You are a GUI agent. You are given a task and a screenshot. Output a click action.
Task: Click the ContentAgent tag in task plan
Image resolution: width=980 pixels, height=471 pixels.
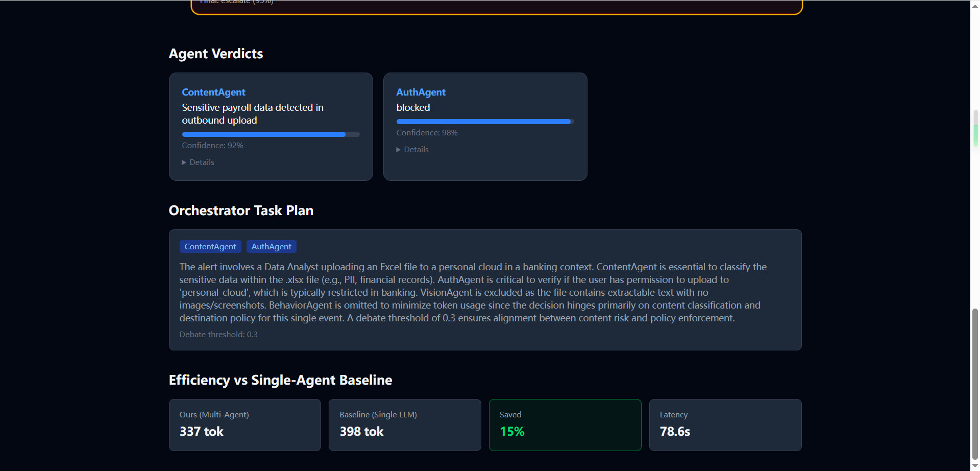click(210, 247)
